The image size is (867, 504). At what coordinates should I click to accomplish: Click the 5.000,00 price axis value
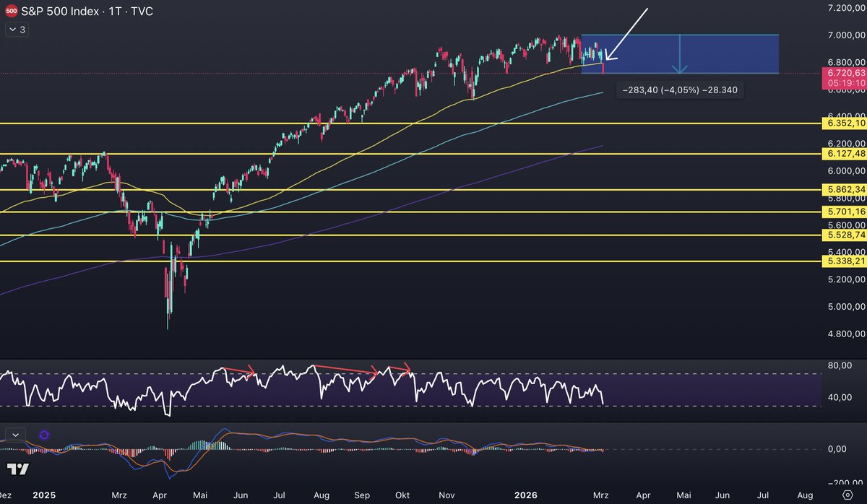(845, 307)
